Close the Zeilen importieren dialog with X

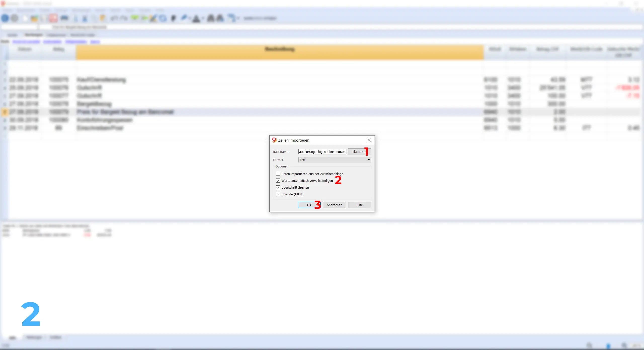pos(369,140)
